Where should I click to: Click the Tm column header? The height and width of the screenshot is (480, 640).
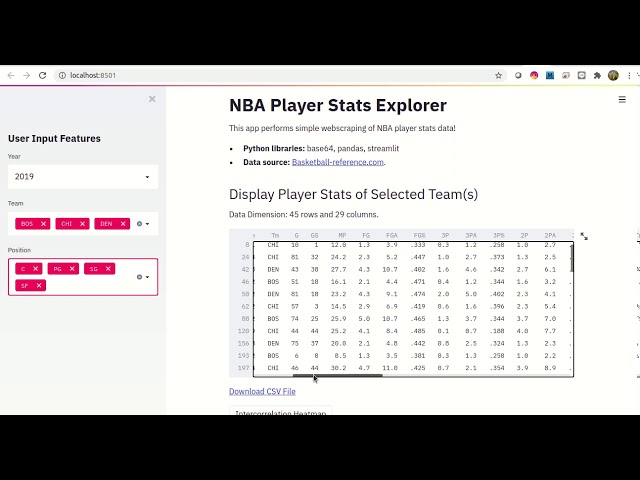click(x=275, y=236)
